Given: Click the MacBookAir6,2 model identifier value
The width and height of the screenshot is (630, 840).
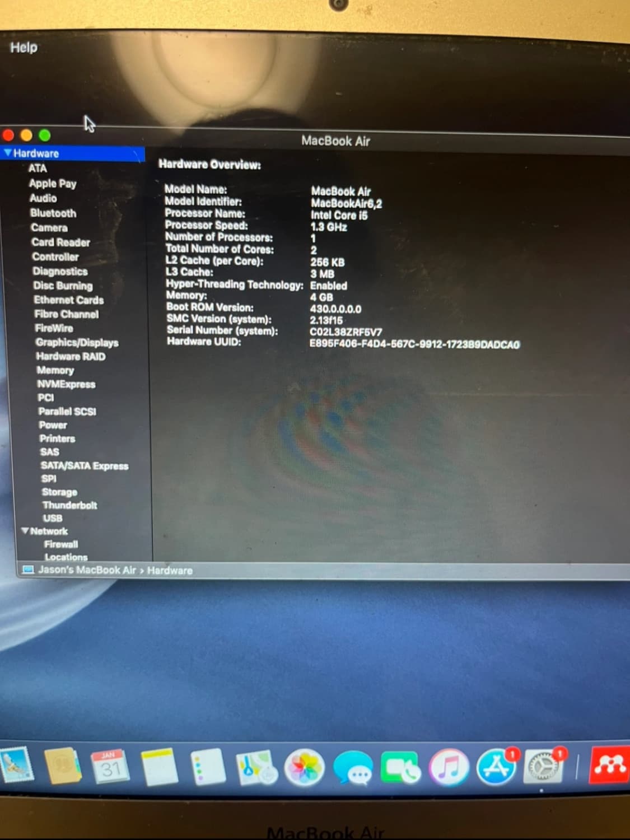Looking at the screenshot, I should click(x=347, y=203).
